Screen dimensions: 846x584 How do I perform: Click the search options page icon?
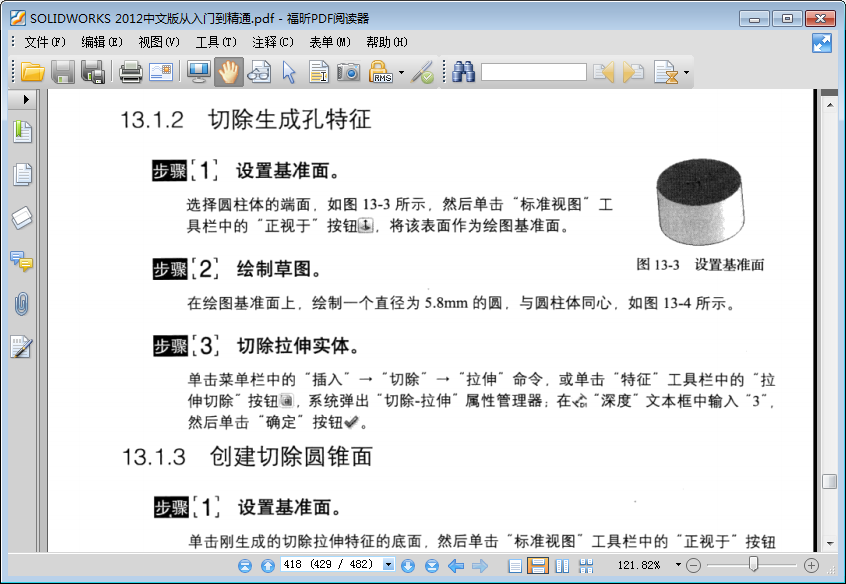pyautogui.click(x=666, y=72)
